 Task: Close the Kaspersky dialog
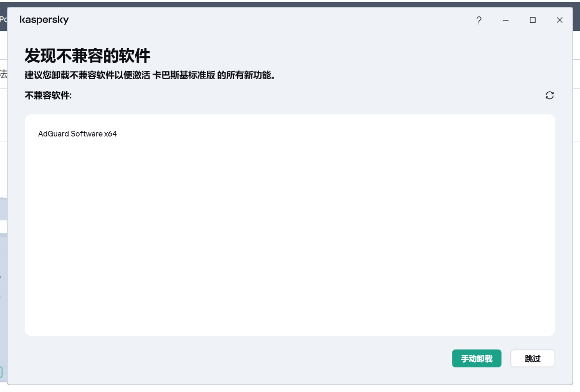click(560, 20)
